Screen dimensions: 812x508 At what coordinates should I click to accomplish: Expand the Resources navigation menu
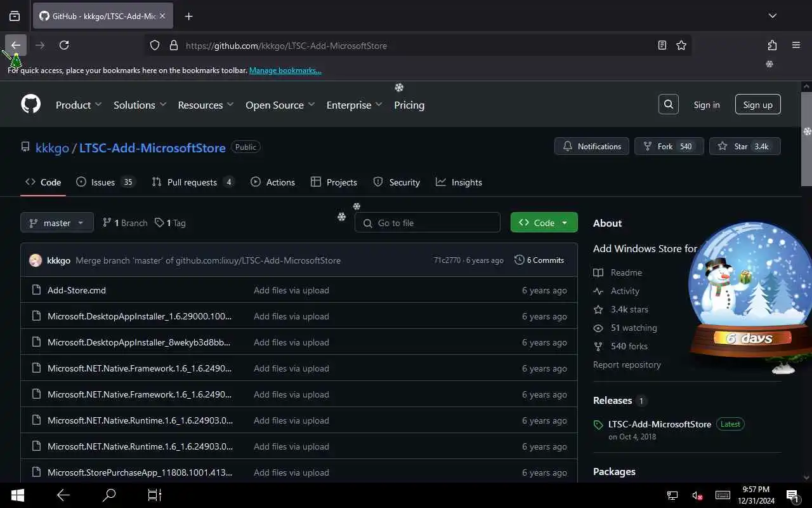(206, 105)
